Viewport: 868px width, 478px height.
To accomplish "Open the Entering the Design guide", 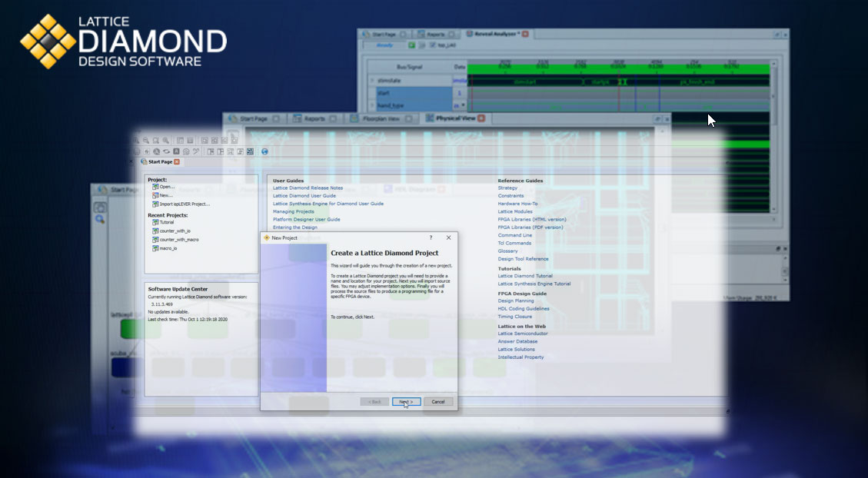I will (295, 227).
